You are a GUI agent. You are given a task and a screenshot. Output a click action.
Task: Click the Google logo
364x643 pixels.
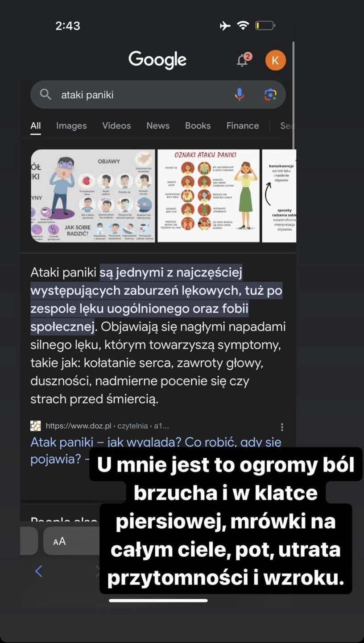157,60
